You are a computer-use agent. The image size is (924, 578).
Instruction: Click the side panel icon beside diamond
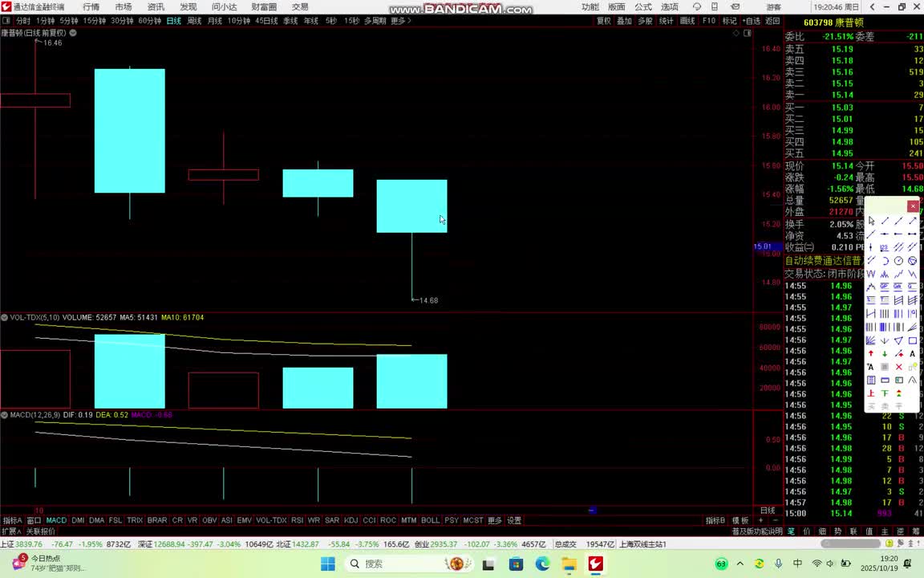click(748, 33)
